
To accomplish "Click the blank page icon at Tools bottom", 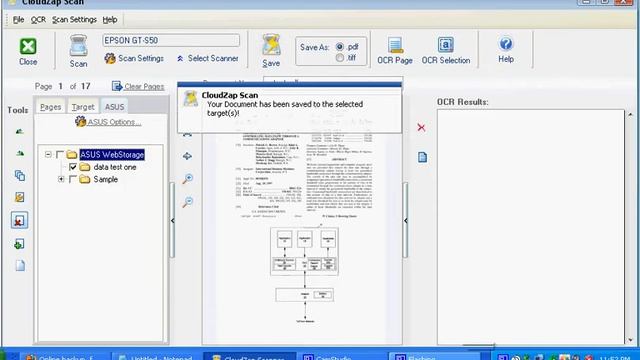I will (x=20, y=266).
